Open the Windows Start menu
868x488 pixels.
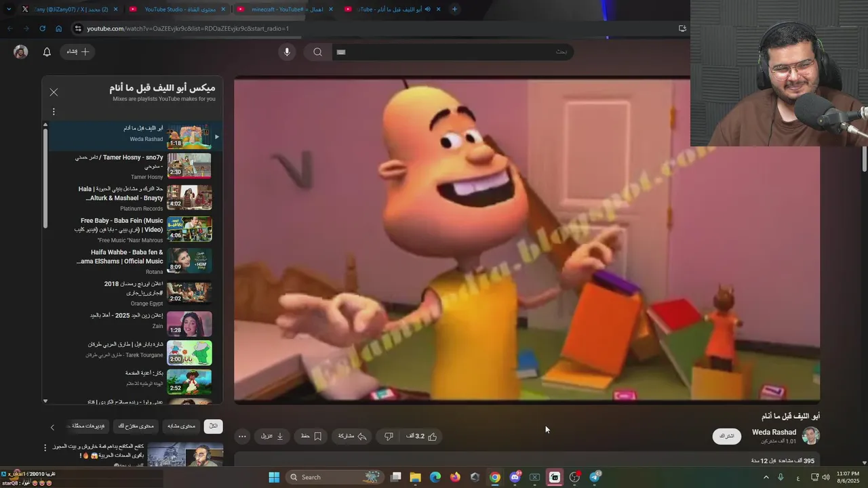click(x=274, y=477)
